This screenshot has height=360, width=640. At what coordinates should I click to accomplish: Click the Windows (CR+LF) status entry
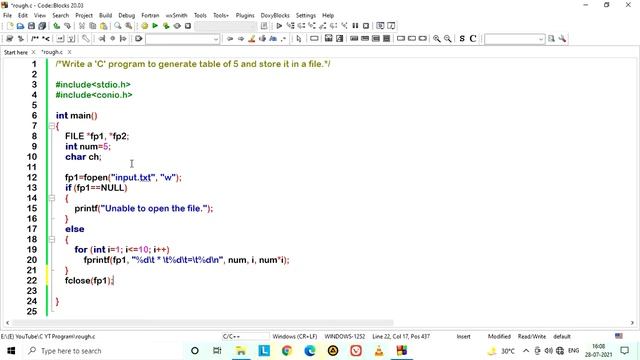pyautogui.click(x=295, y=336)
